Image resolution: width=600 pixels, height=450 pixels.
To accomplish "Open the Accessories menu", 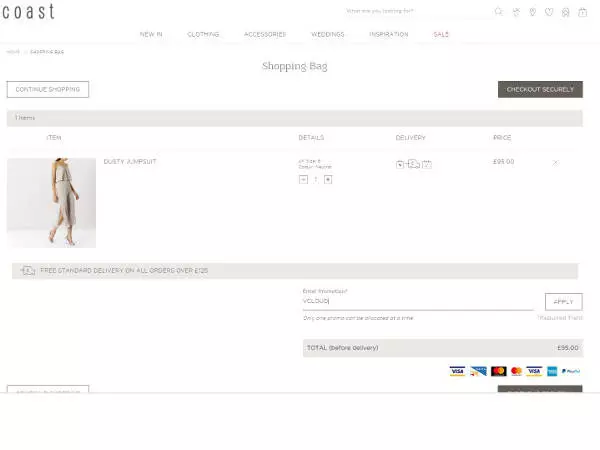I will tap(265, 34).
